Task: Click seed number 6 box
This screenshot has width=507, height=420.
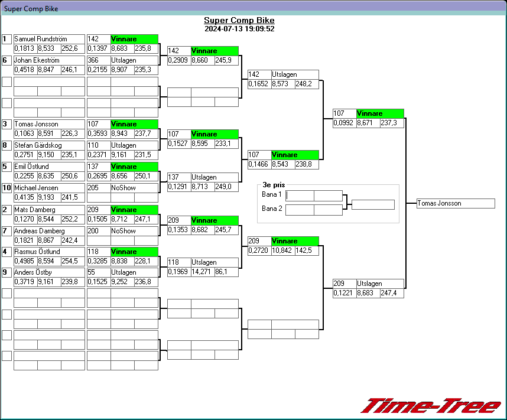Action: point(6,61)
